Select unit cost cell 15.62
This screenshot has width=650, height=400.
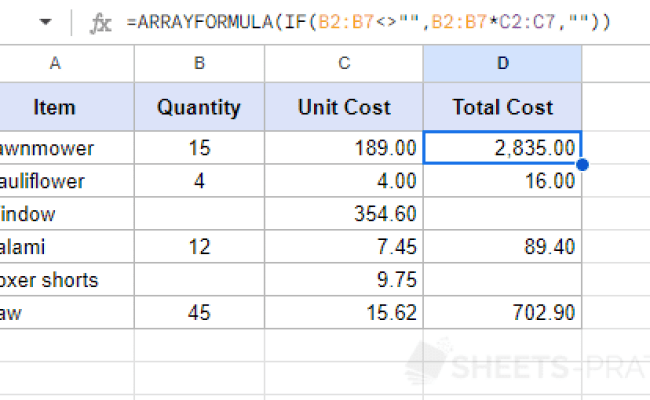point(344,313)
